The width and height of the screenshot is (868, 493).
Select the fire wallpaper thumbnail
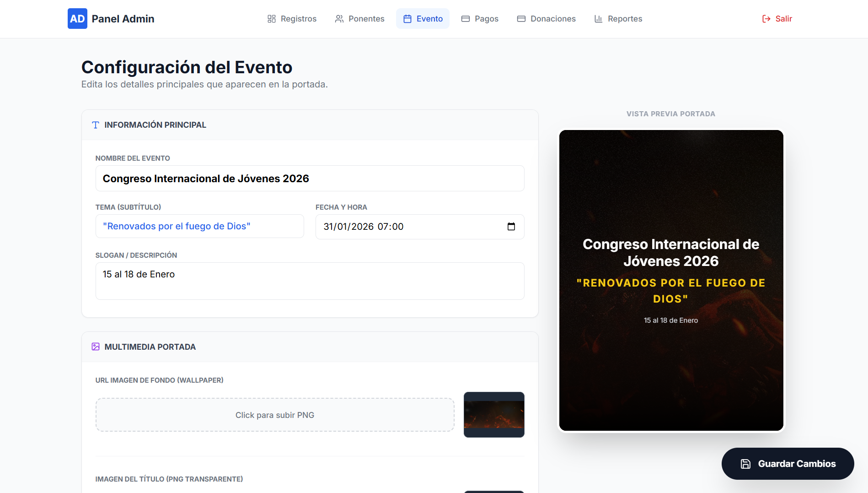pos(494,415)
